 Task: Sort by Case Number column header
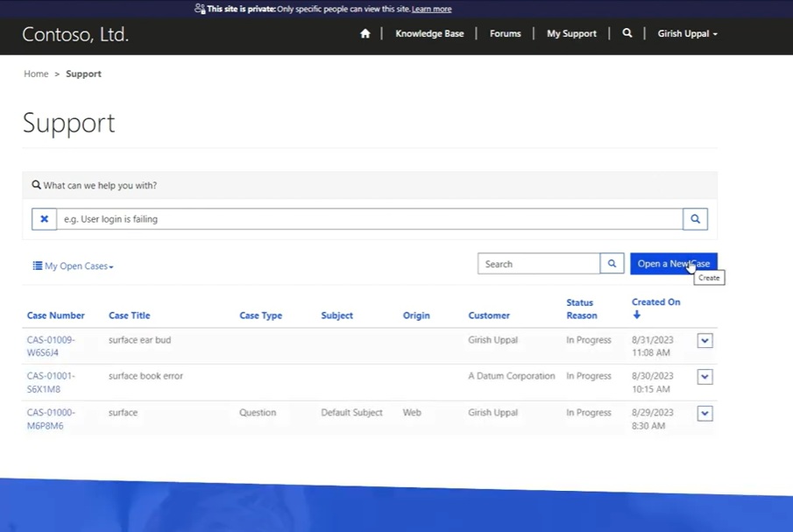(x=55, y=316)
